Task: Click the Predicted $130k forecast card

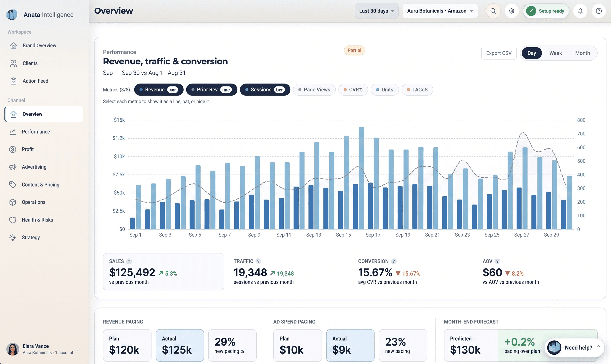Action: (x=471, y=345)
